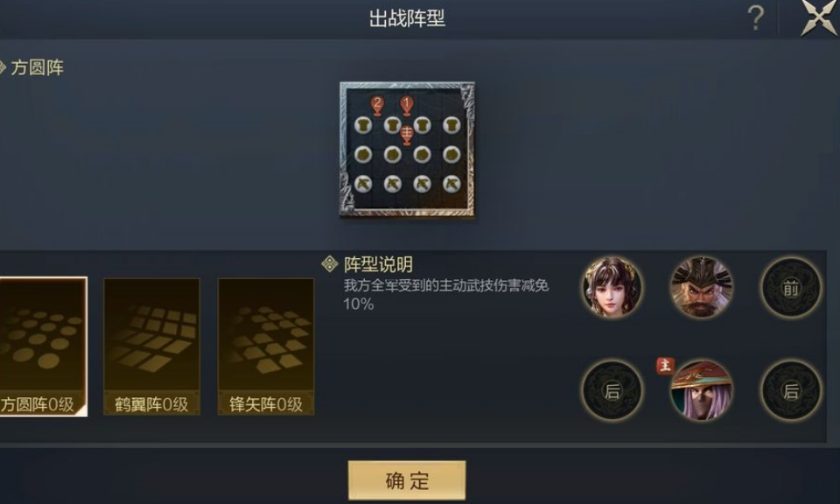
Task: Select the masked main general portrait
Action: pyautogui.click(x=701, y=390)
